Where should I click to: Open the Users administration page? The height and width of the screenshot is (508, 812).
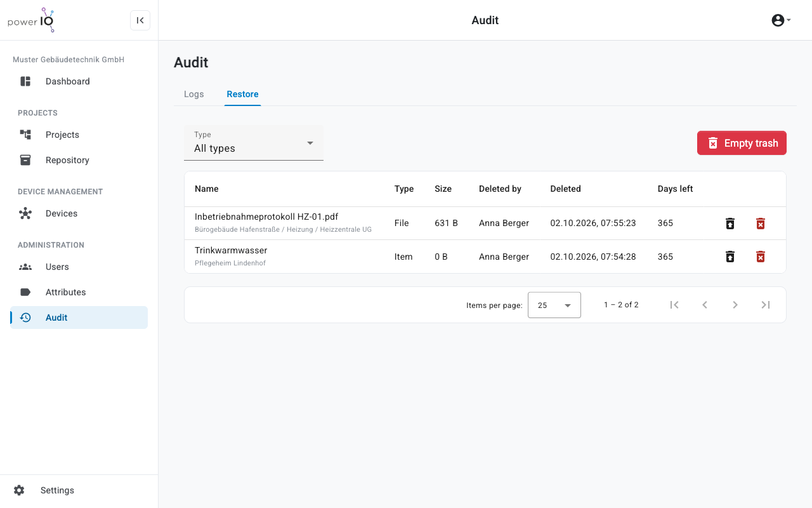click(x=79, y=267)
